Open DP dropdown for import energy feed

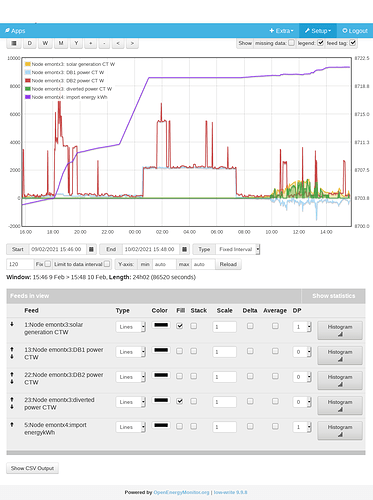pos(302,427)
